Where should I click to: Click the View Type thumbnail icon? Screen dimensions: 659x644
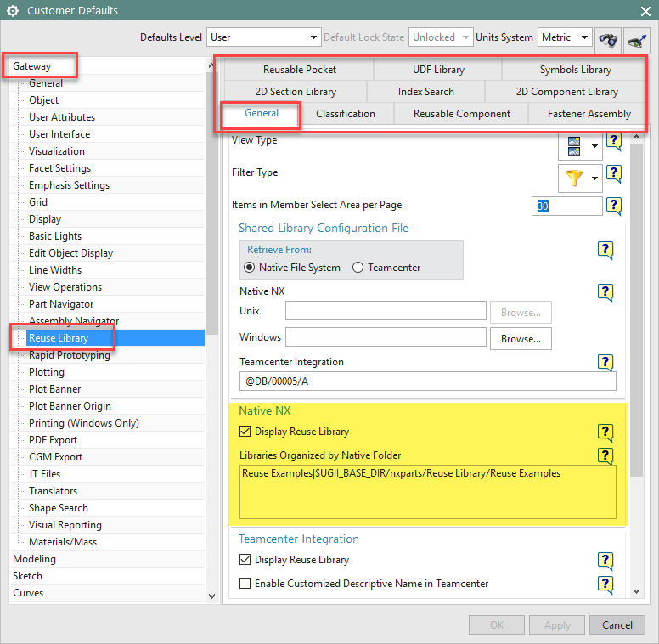coord(574,146)
